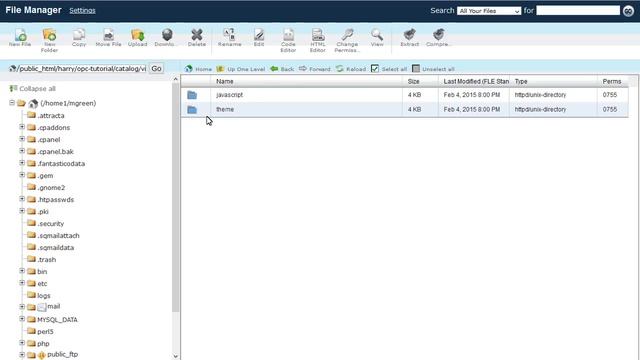The width and height of the screenshot is (640, 360).
Task: Click the Extract toolbar icon
Action: pos(409,38)
